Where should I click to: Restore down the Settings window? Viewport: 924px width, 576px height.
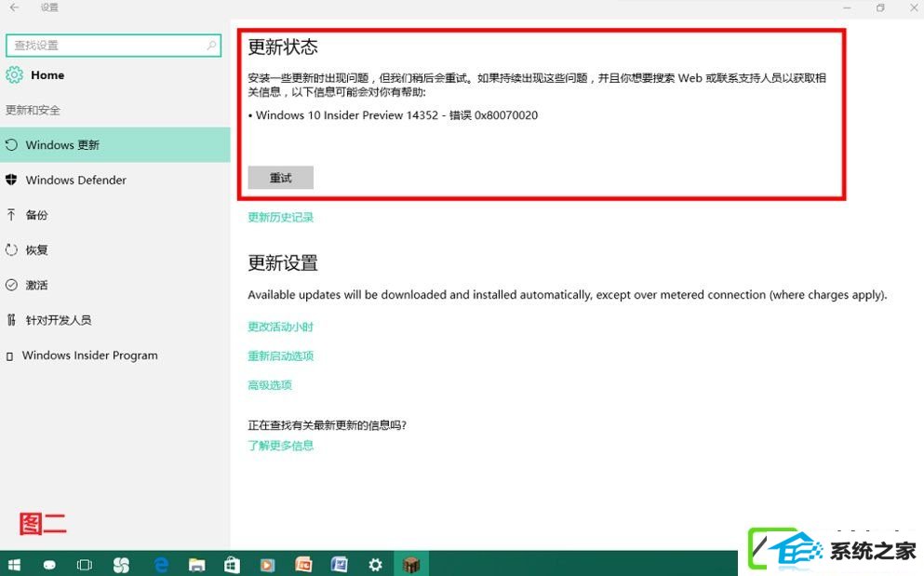click(880, 7)
